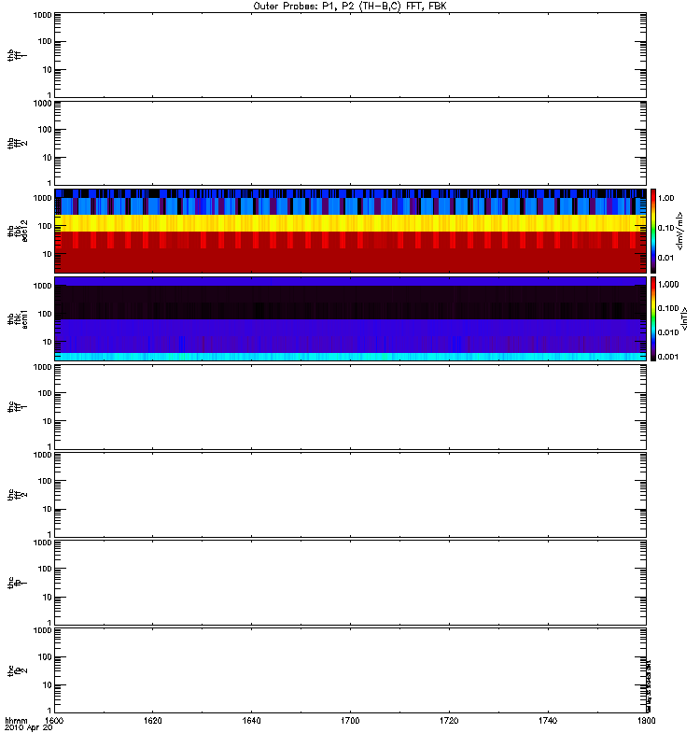Click the "thb fff 2" panel axis label

point(17,143)
